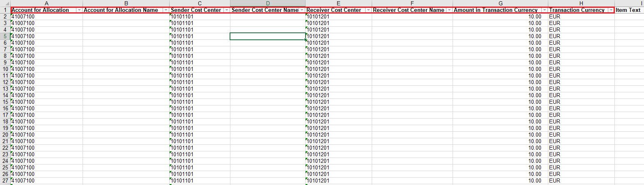Screen dimensions: 644x185
Task: Click the 'Item Text' header cell
Action: click(x=629, y=10)
